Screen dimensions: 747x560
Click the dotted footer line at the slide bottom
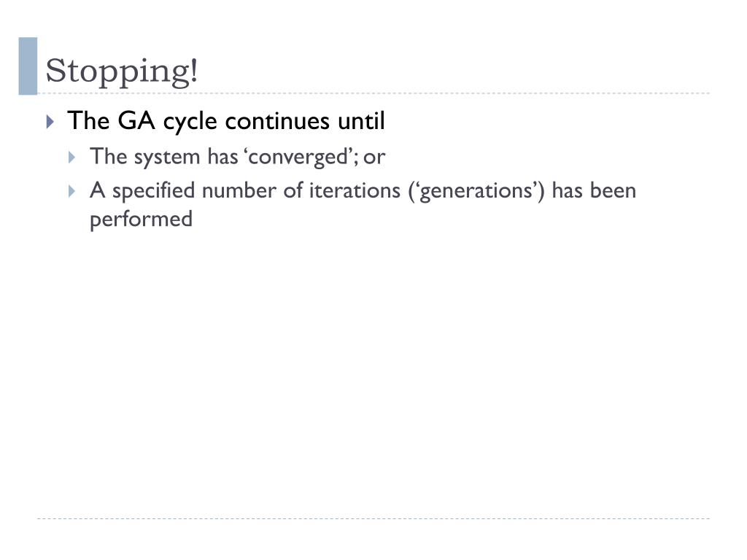pyautogui.click(x=373, y=518)
